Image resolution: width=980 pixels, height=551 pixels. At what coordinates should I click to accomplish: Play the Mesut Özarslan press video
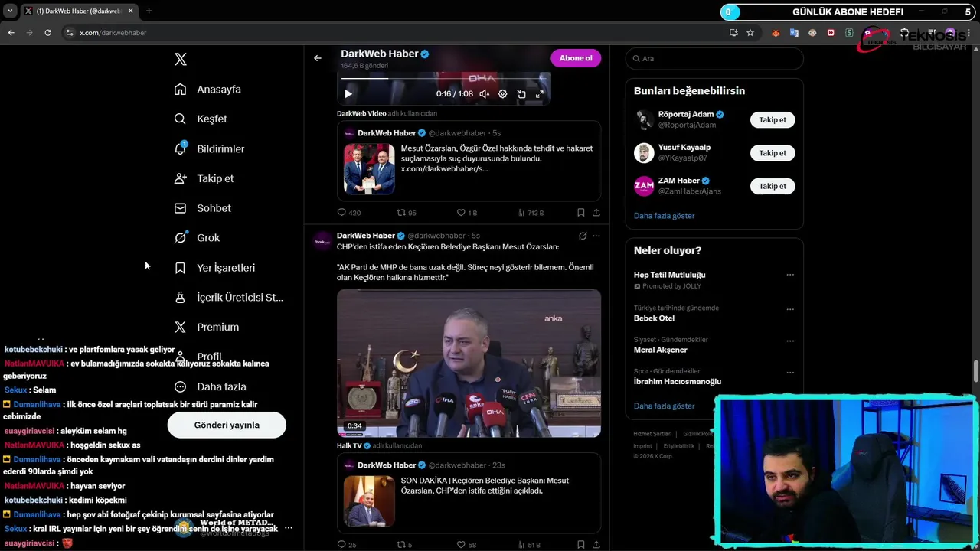(469, 363)
